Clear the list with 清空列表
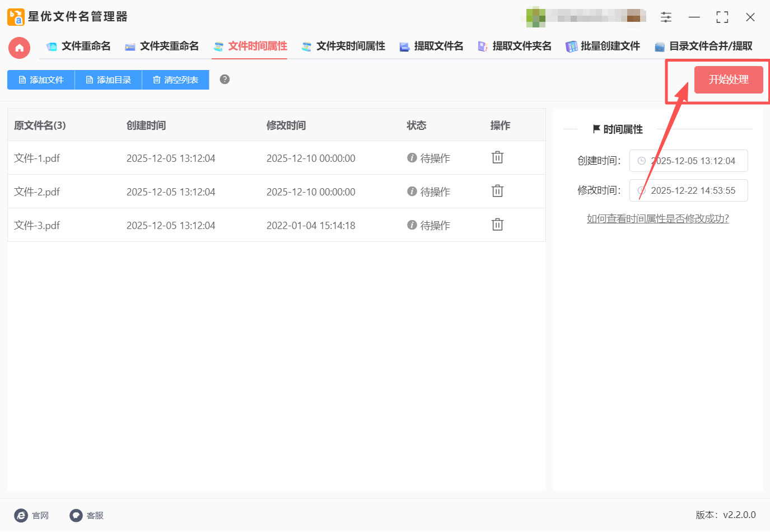 point(175,80)
